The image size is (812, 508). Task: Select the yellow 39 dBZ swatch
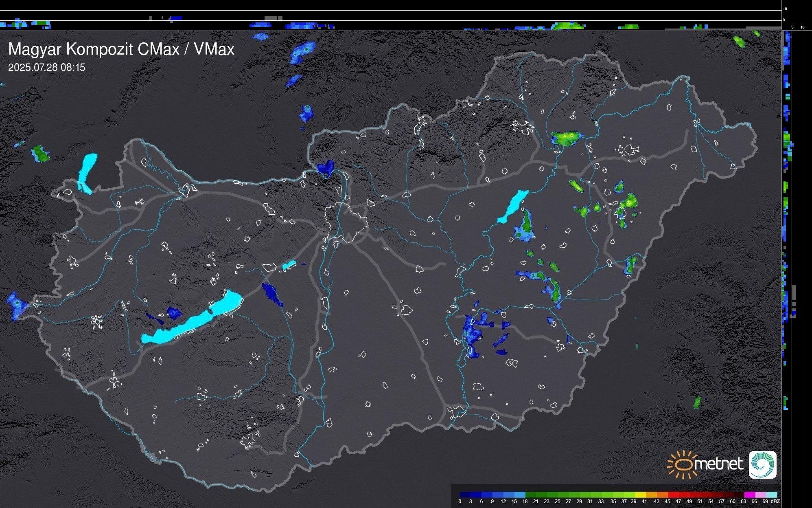[641, 495]
